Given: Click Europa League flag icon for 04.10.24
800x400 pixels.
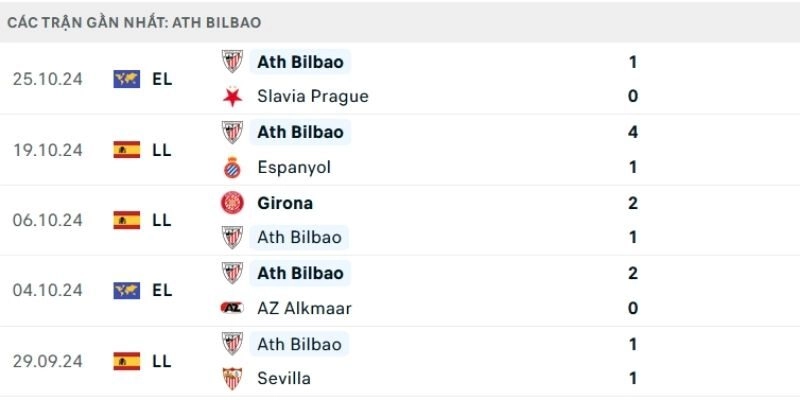Looking at the screenshot, I should 127,290.
